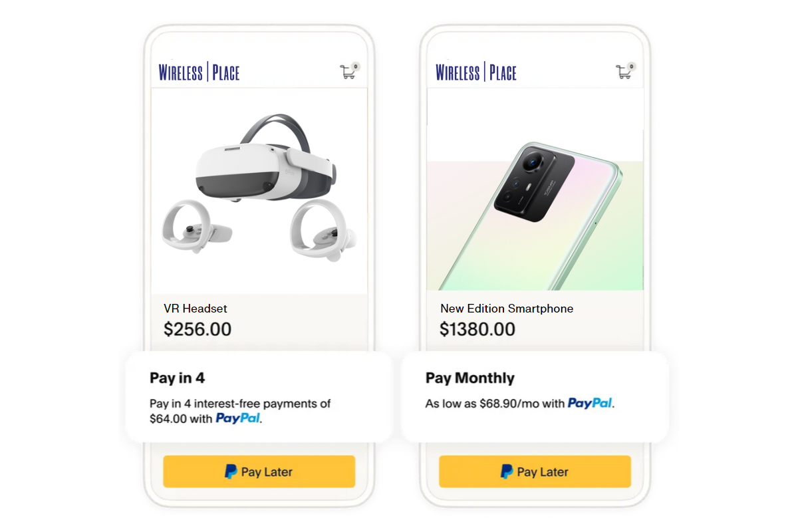Select the $256.00 price
Image resolution: width=798 pixels, height=532 pixels.
[x=198, y=329]
